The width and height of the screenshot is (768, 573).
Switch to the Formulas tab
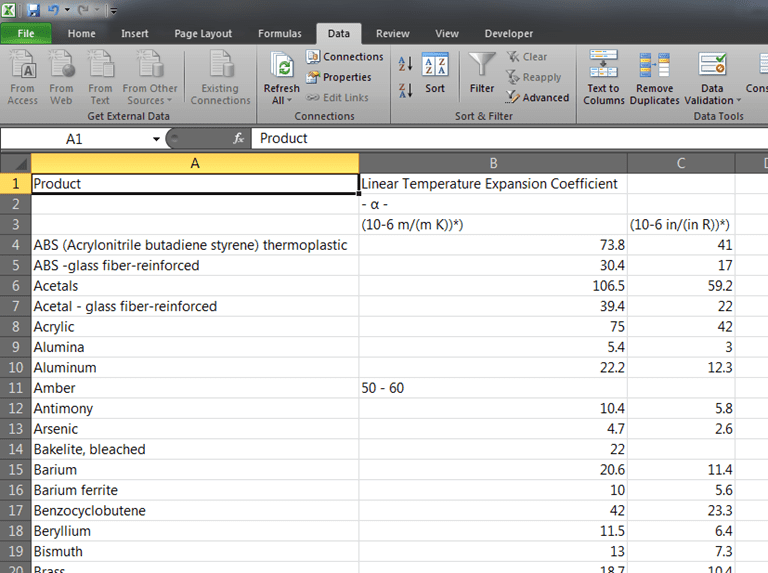point(280,33)
